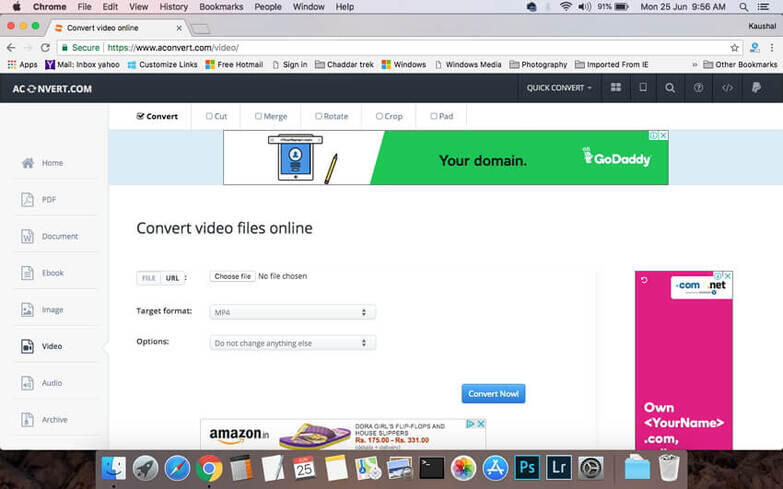Click the address bar URL field

pyautogui.click(x=399, y=48)
